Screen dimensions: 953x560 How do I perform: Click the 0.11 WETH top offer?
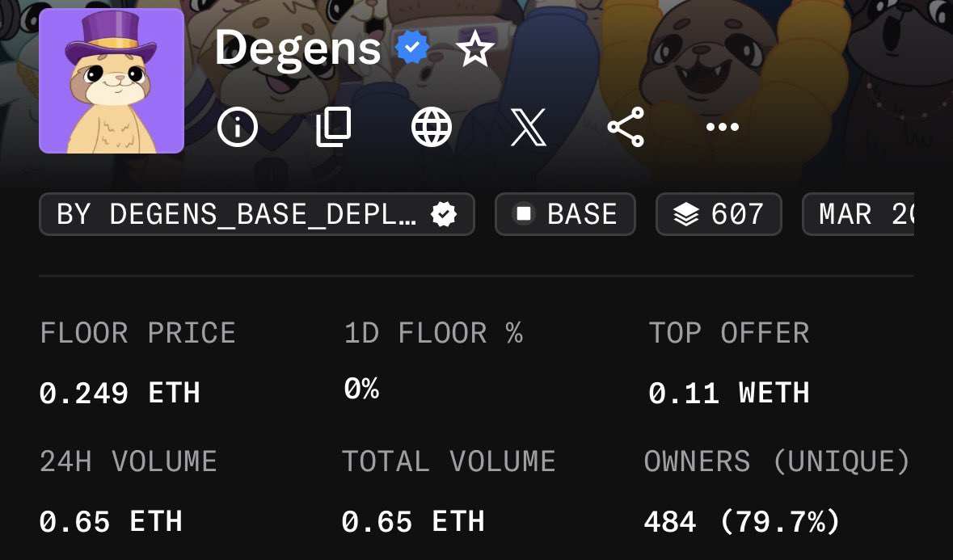tap(729, 393)
